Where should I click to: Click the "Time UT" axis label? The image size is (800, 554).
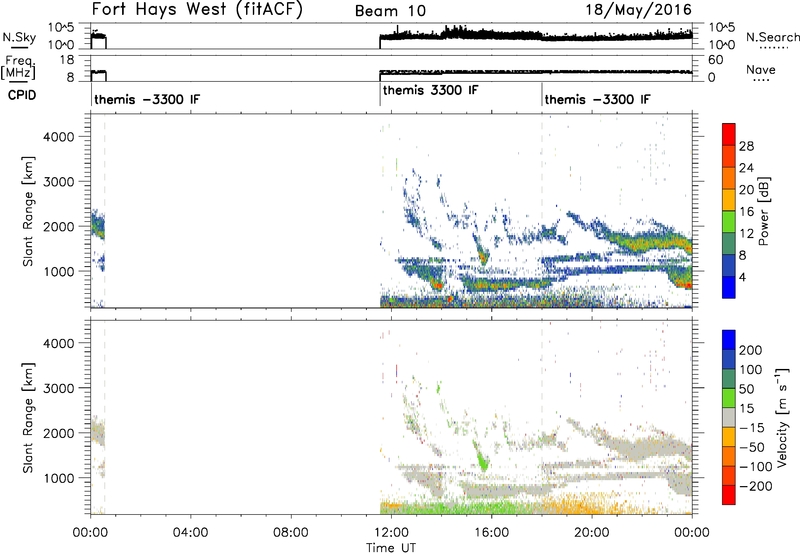[391, 547]
